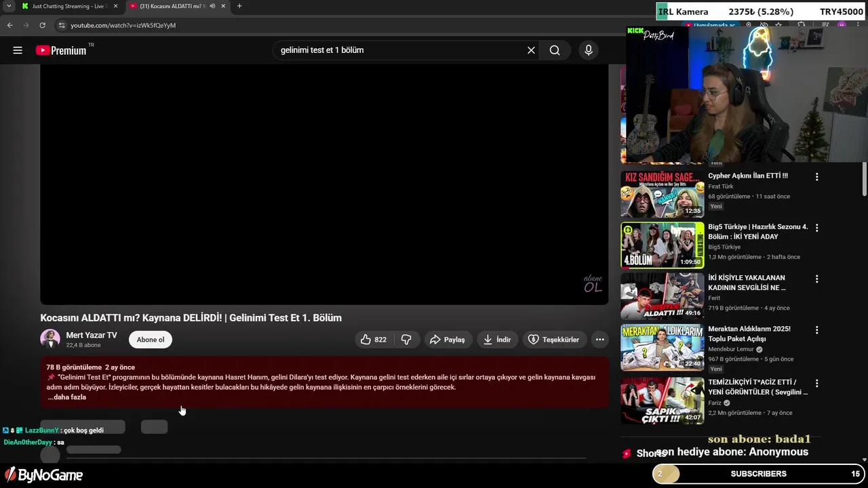Open Cypher Aşkını İlan ETTİ !!! title
This screenshot has height=488, width=868.
748,176
